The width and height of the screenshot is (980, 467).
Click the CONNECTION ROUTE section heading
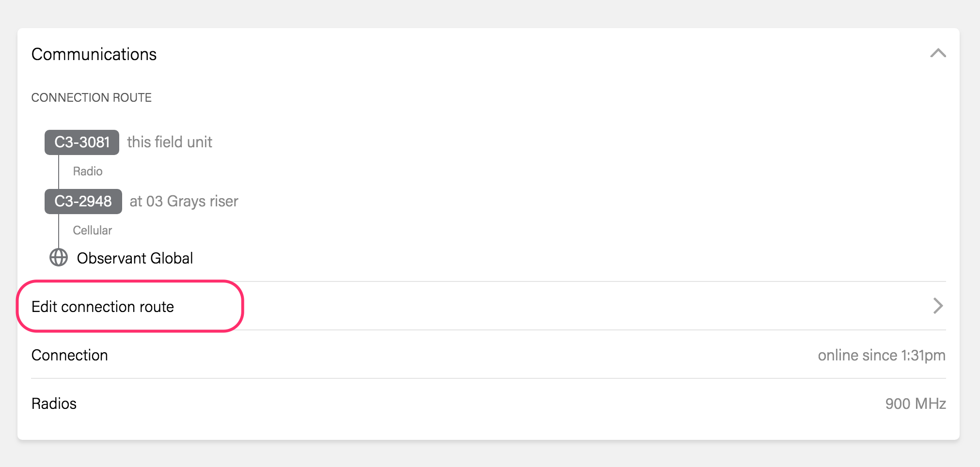[92, 97]
